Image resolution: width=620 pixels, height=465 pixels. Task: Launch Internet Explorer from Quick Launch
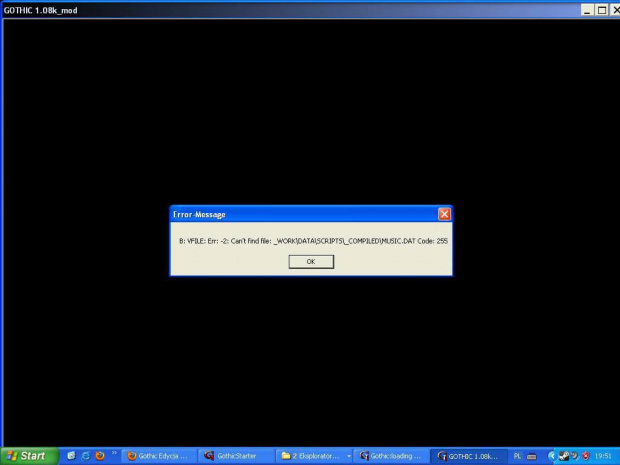pos(85,456)
